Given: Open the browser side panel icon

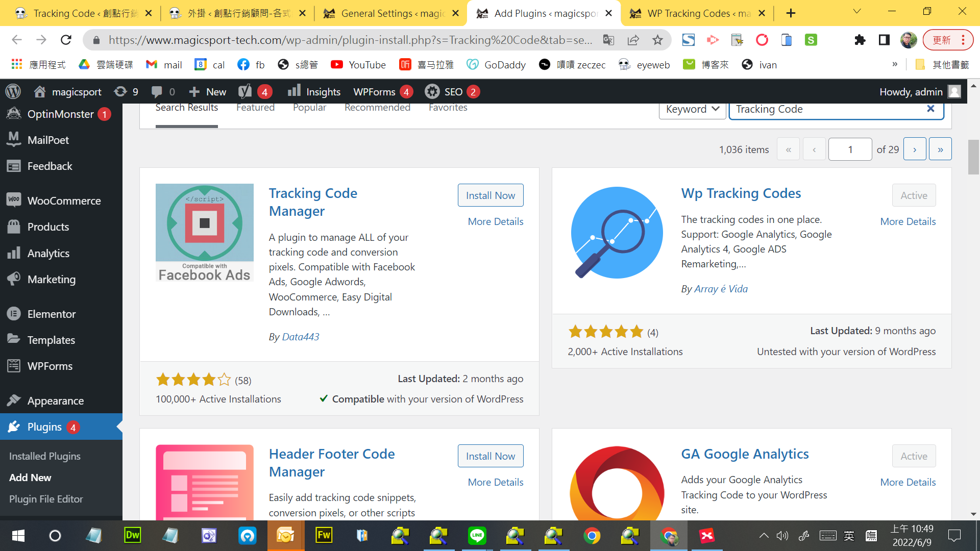Looking at the screenshot, I should [884, 40].
